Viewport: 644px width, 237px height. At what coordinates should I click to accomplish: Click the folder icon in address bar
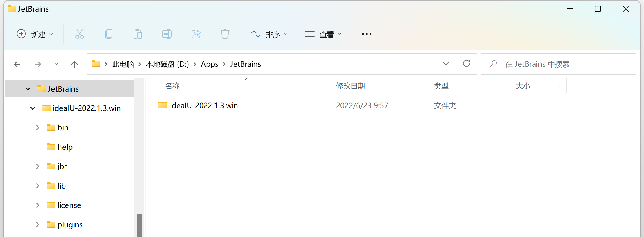pos(96,64)
